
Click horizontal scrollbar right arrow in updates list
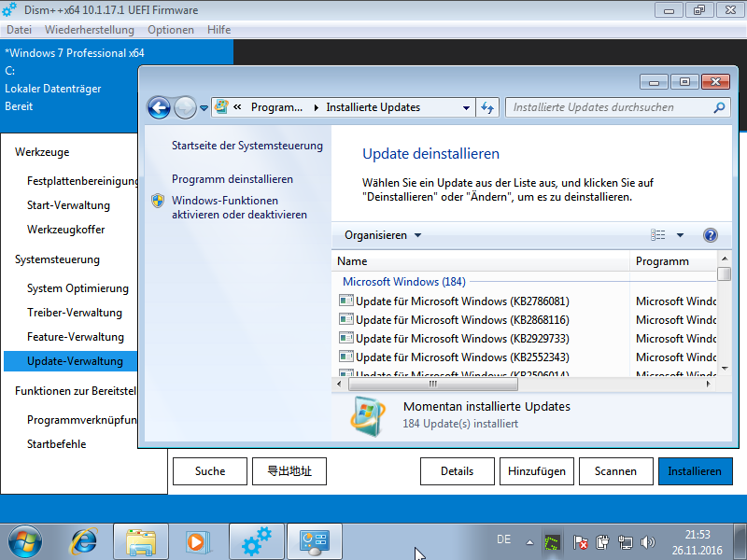pos(709,384)
